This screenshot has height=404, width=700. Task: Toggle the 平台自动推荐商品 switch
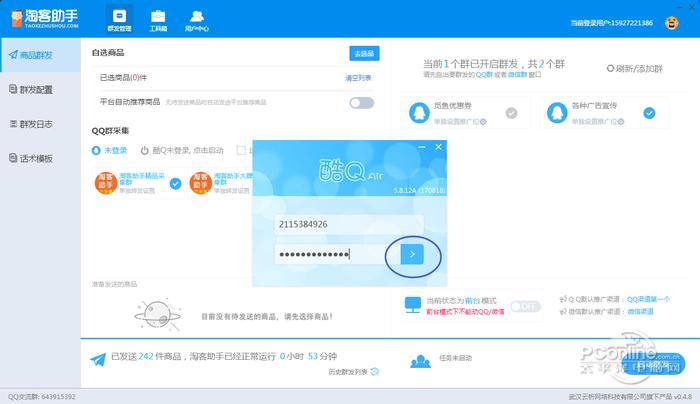(x=362, y=103)
